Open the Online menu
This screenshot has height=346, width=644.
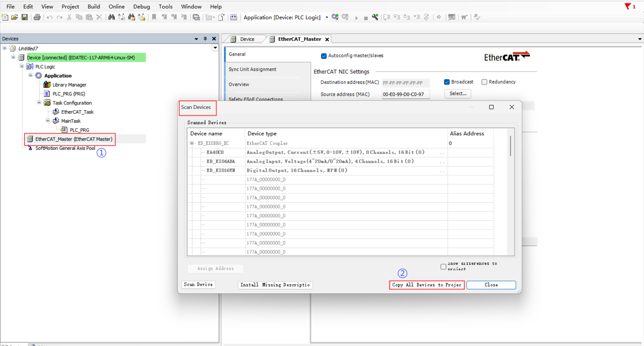pyautogui.click(x=116, y=6)
